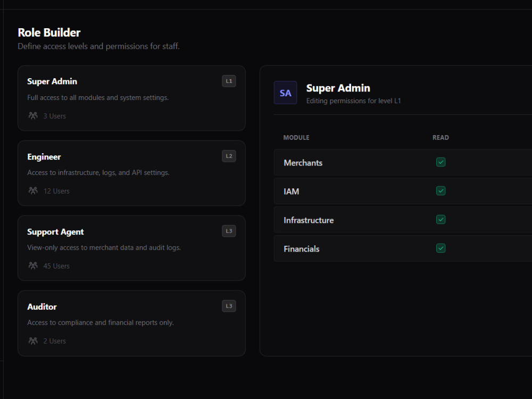Click 'Editing permissions for level L1' text
The width and height of the screenshot is (532, 399).
click(x=354, y=101)
